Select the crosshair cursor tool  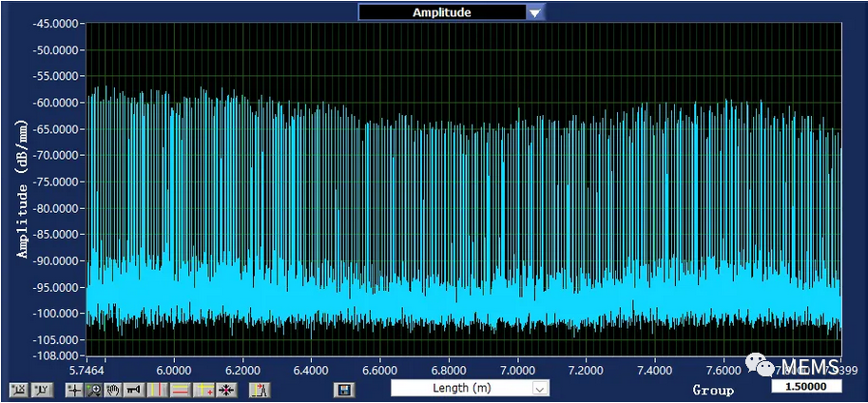tap(73, 391)
